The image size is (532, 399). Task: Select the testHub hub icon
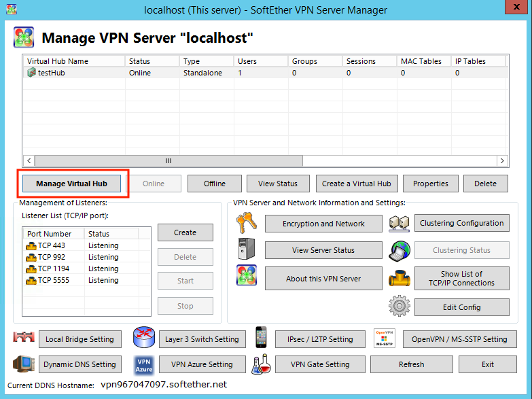pos(31,72)
